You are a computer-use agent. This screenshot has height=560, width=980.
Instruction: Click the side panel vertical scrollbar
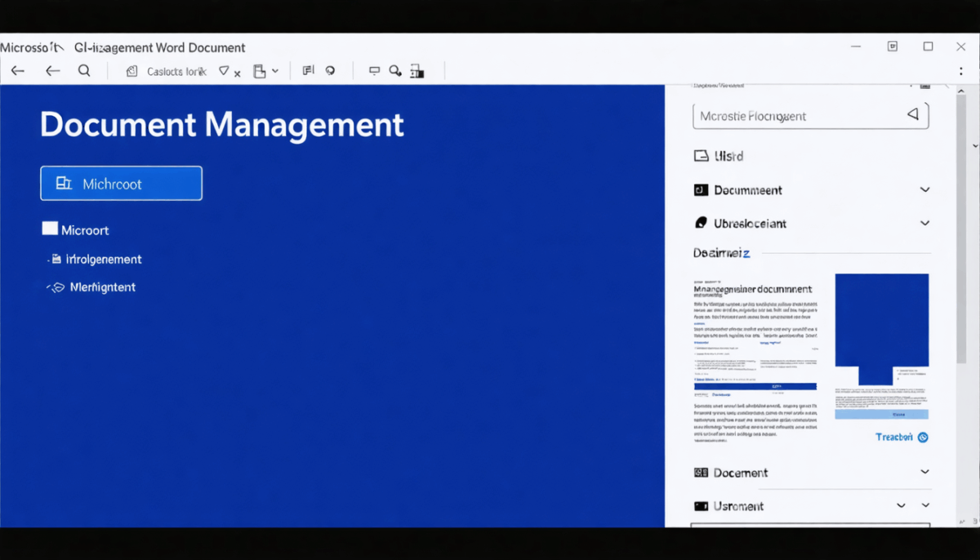point(961,229)
